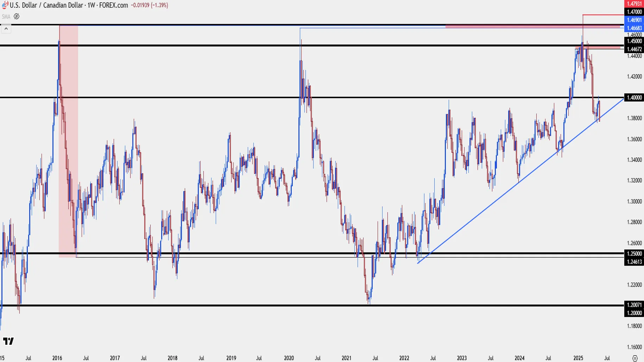This screenshot has width=644, height=362.
Task: Click the 2021 time axis label
Action: pyautogui.click(x=347, y=358)
